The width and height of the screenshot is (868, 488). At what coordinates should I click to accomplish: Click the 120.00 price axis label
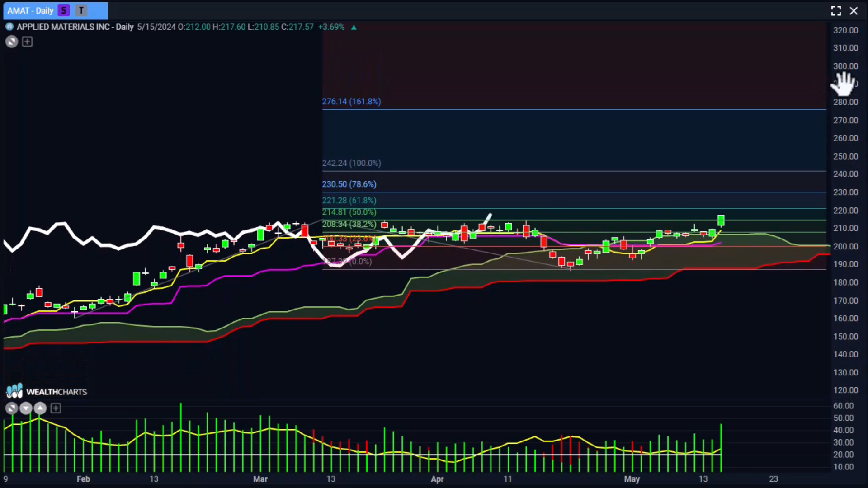click(845, 390)
